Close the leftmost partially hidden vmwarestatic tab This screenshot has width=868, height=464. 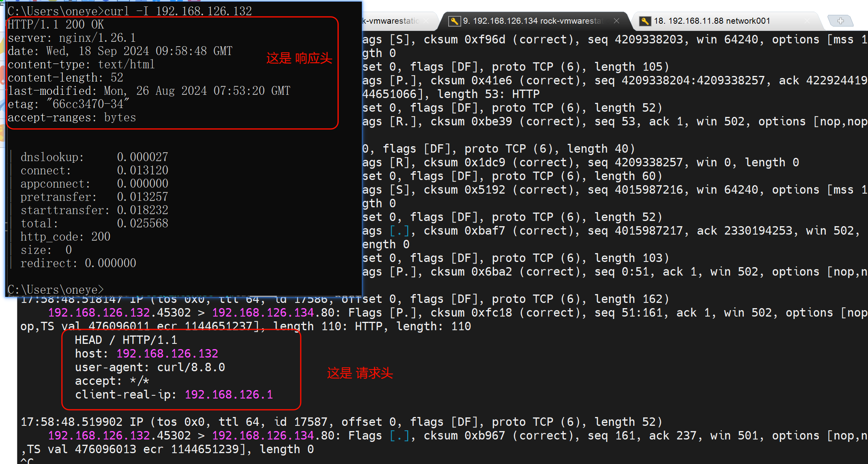(427, 21)
